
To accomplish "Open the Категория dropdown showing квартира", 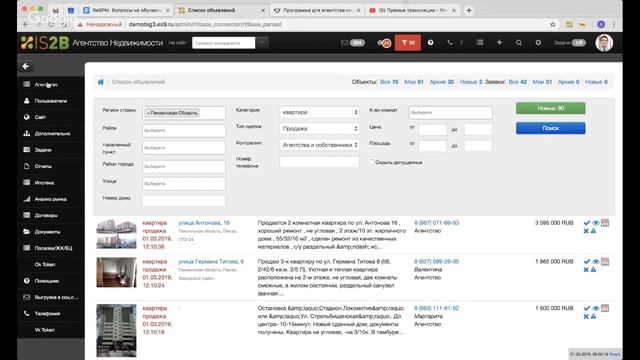I will tap(319, 112).
